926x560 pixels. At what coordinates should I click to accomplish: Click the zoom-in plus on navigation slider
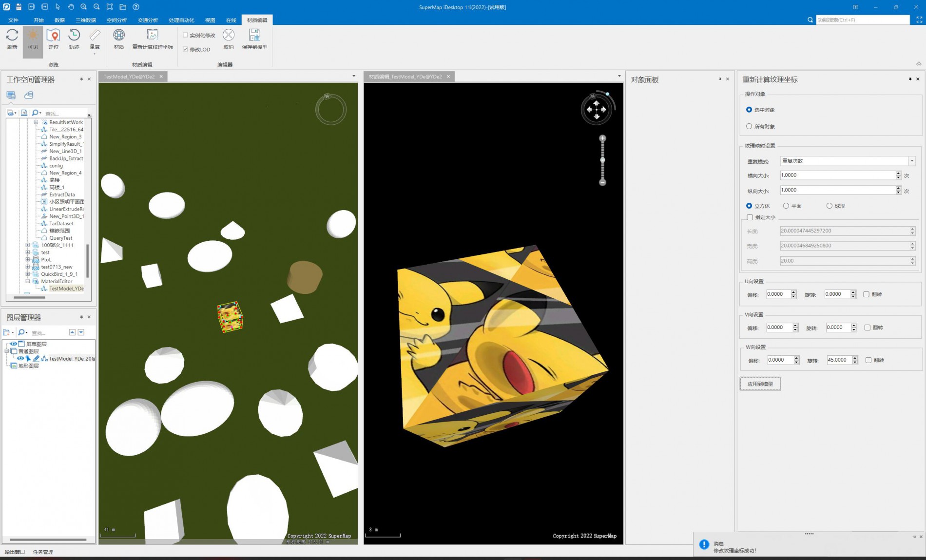click(x=602, y=138)
